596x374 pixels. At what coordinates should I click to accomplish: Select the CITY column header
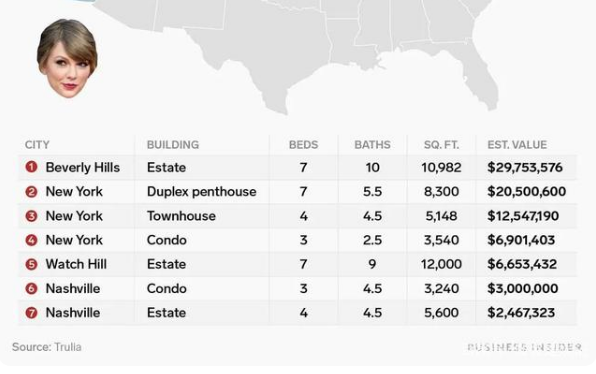37,145
